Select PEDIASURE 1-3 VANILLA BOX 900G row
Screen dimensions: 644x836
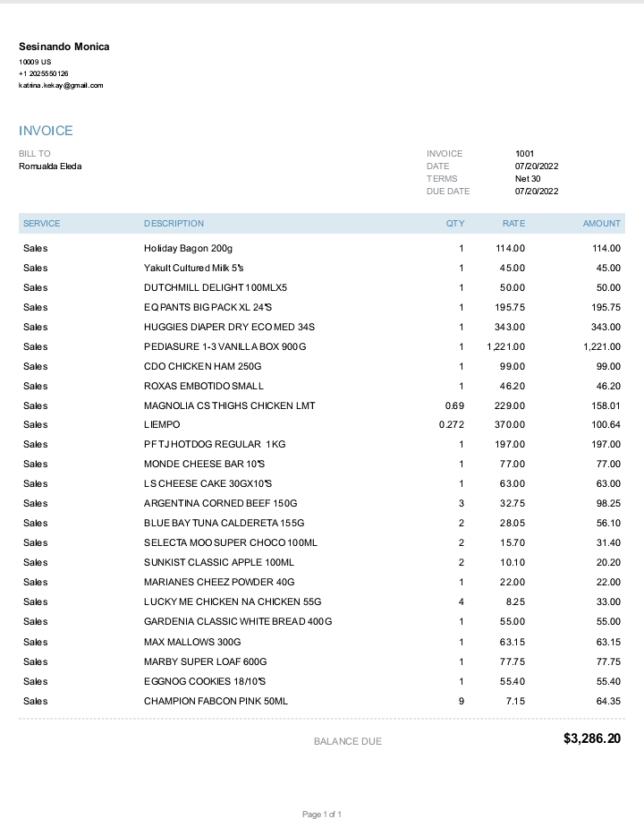322,347
